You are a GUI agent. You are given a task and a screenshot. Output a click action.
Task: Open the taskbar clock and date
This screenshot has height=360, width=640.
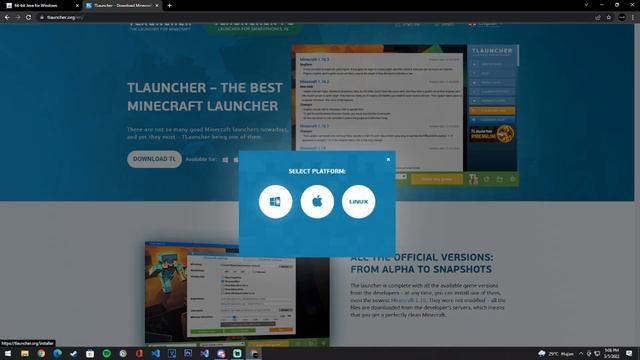(611, 353)
